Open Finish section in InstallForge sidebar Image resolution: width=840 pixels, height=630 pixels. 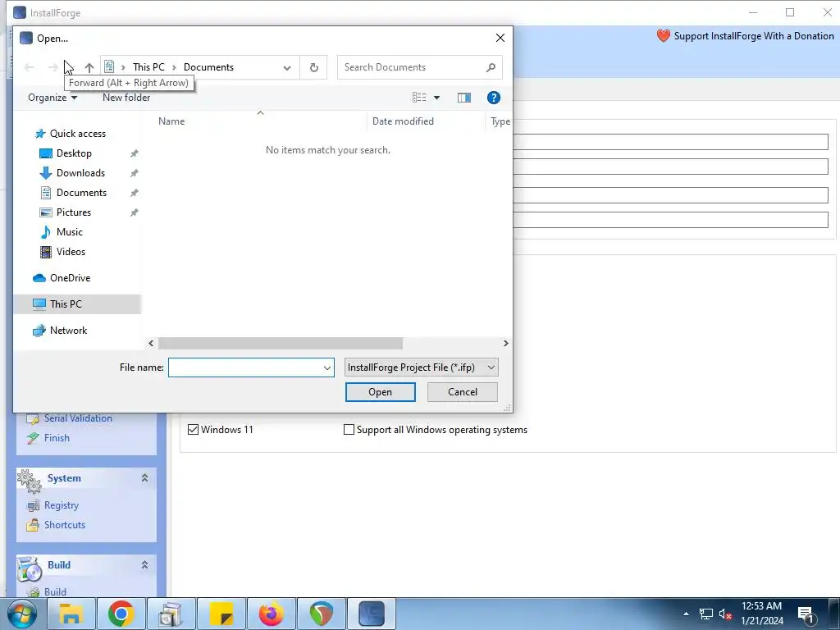coord(57,438)
